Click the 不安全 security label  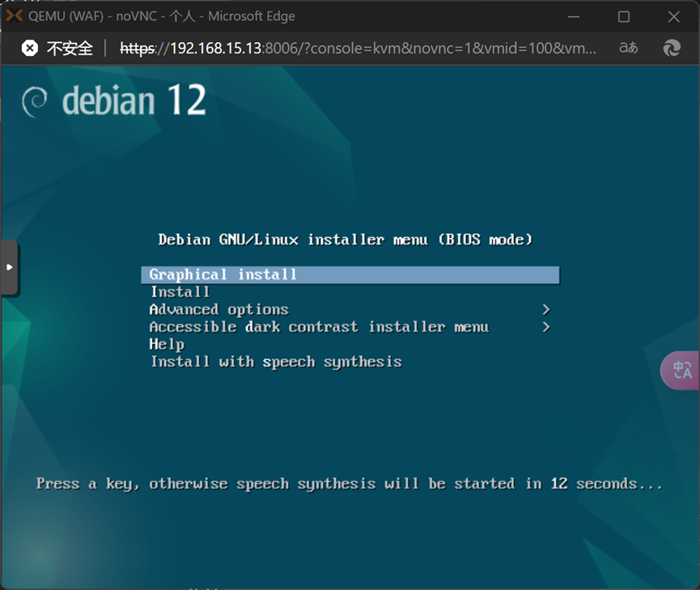[70, 49]
